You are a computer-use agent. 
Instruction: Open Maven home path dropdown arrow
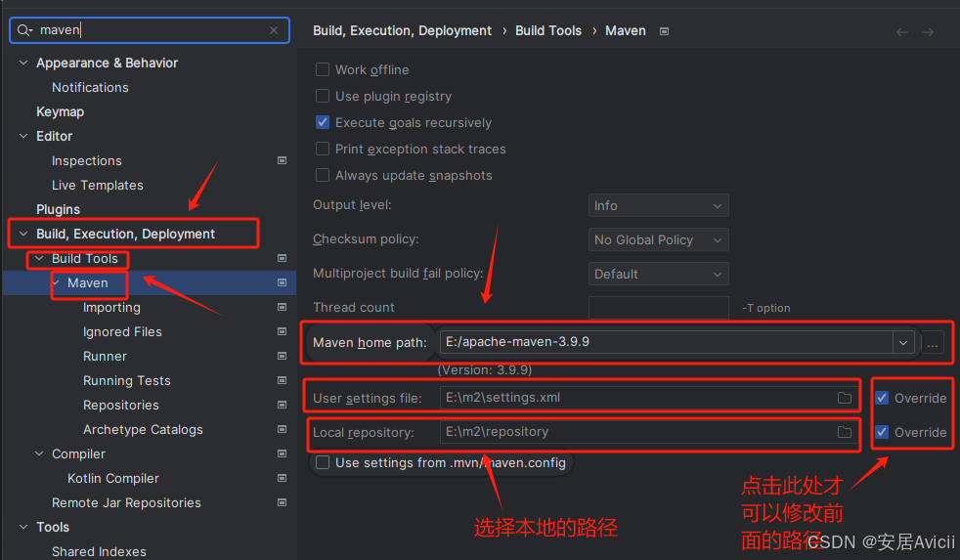[x=903, y=343]
